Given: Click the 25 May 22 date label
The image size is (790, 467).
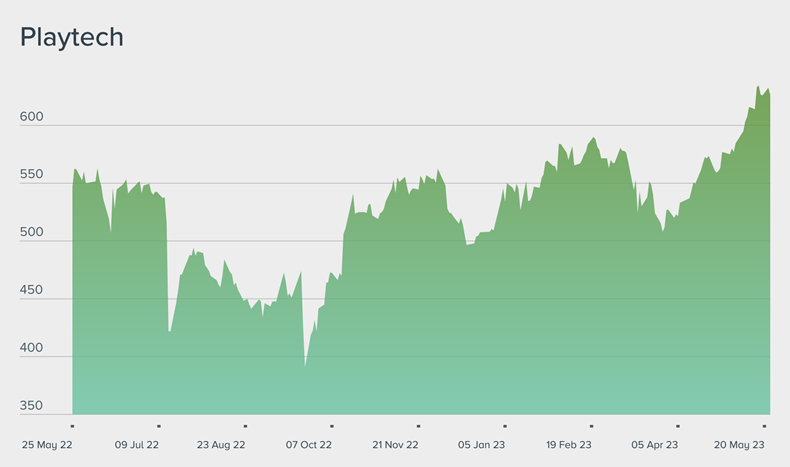Looking at the screenshot, I should (x=48, y=444).
